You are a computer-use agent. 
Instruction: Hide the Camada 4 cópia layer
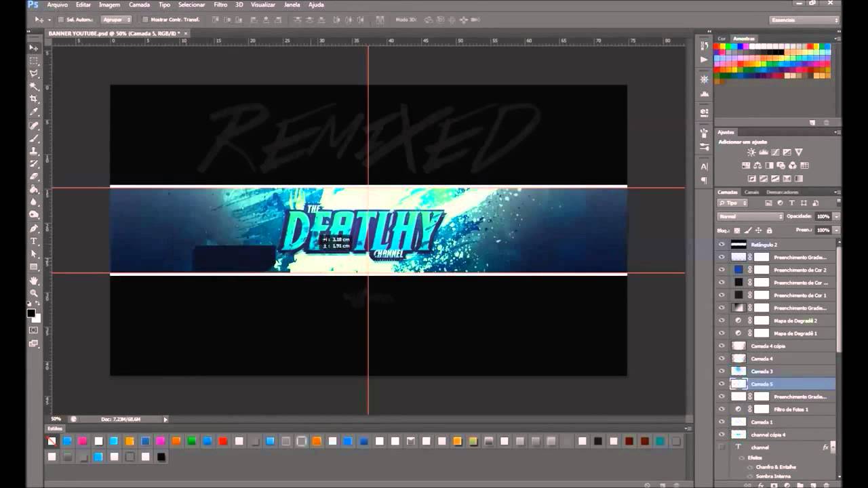(x=722, y=346)
